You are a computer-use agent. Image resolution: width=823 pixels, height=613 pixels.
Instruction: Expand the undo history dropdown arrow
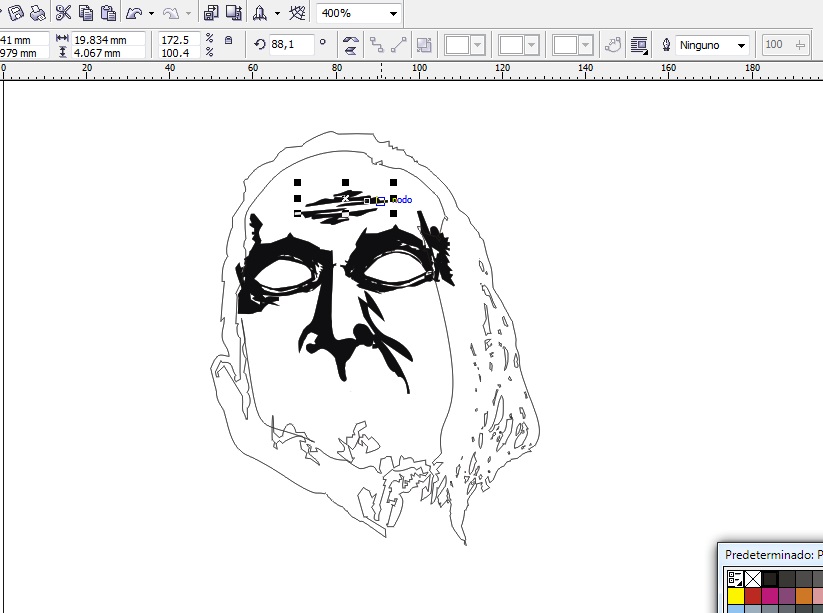[151, 14]
